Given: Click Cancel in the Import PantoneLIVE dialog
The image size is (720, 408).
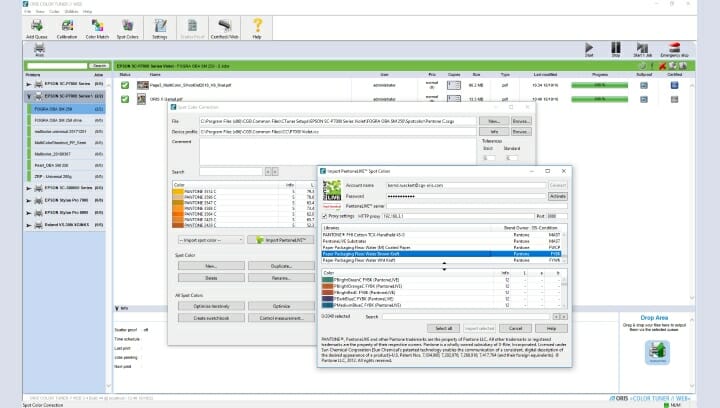Looking at the screenshot, I should tap(515, 329).
